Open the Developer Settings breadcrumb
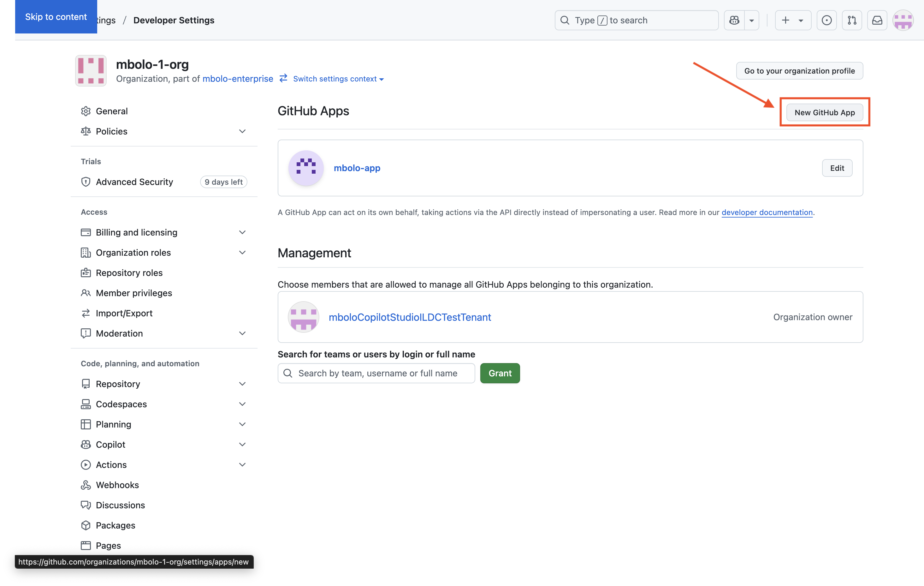The image size is (924, 586). tap(174, 20)
